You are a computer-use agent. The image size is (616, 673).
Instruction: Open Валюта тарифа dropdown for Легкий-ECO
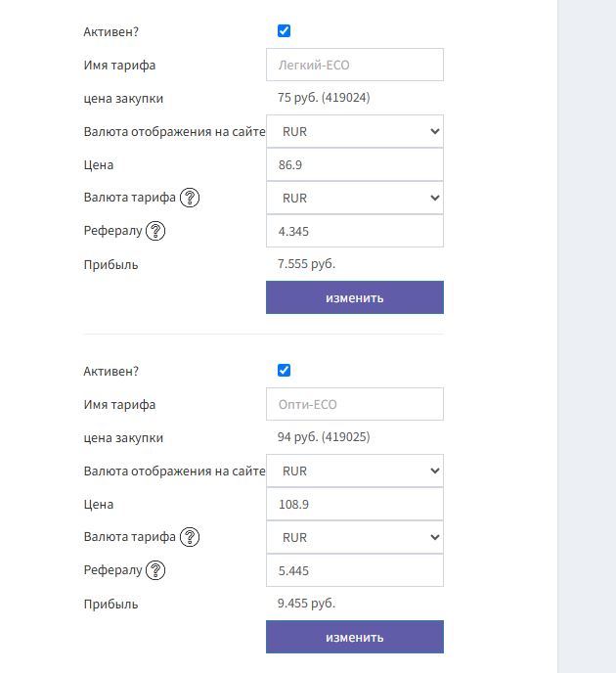tap(354, 198)
